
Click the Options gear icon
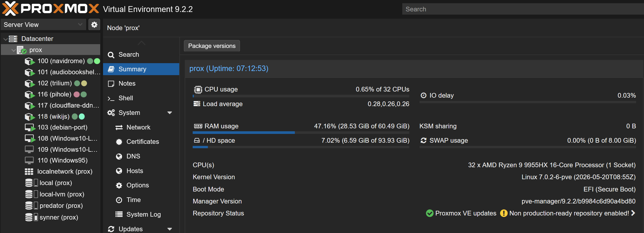119,185
